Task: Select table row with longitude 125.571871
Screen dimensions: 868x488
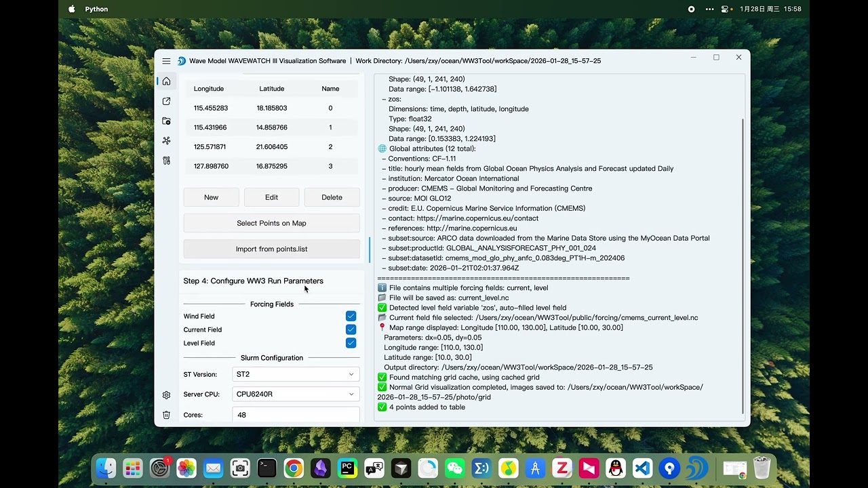Action: tap(271, 147)
